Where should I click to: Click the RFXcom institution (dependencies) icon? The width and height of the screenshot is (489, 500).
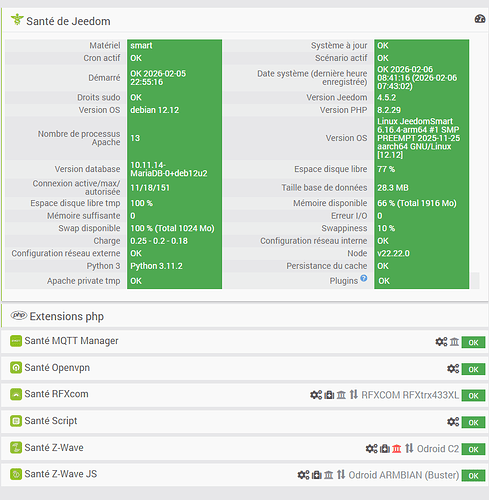click(x=341, y=395)
